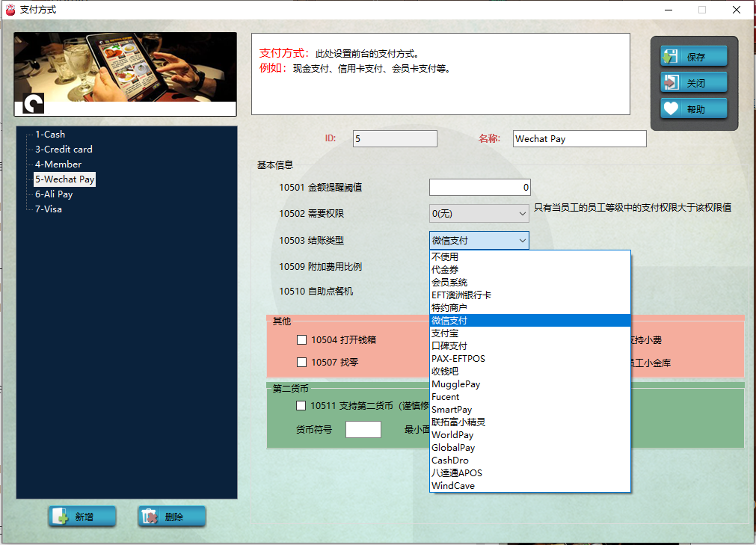756x545 pixels.
Task: Click the 10509 附加费用比例 label
Action: pyautogui.click(x=320, y=266)
